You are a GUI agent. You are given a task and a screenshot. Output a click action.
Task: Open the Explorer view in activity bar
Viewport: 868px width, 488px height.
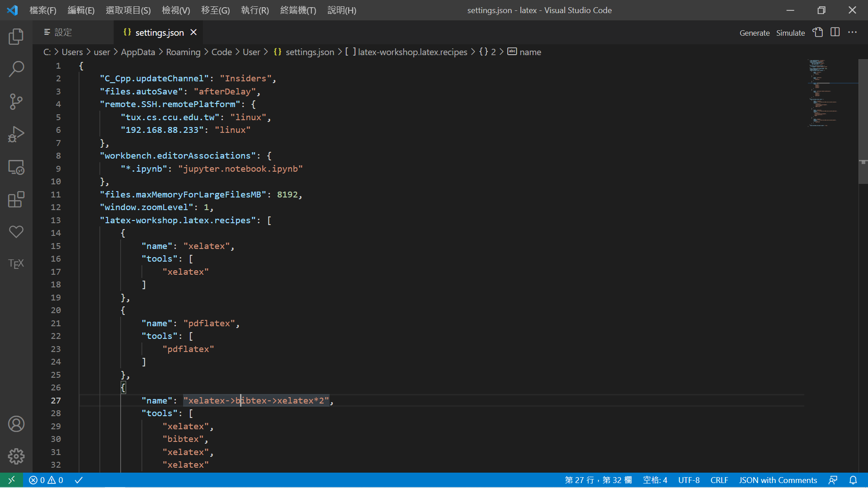point(16,37)
